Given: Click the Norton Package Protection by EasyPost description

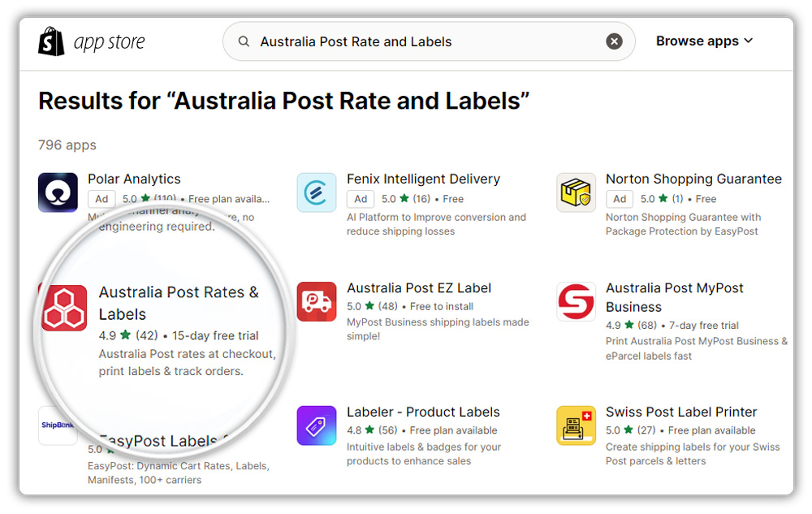Looking at the screenshot, I should click(683, 224).
